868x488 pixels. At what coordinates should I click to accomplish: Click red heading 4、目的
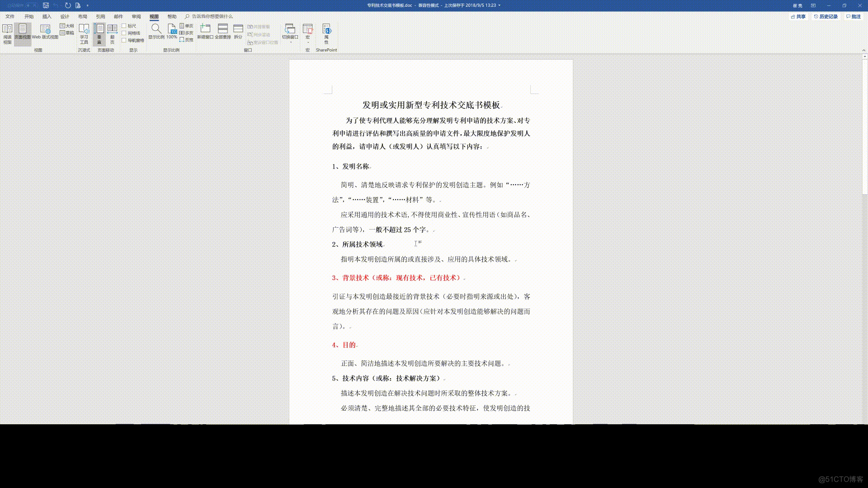pos(344,345)
